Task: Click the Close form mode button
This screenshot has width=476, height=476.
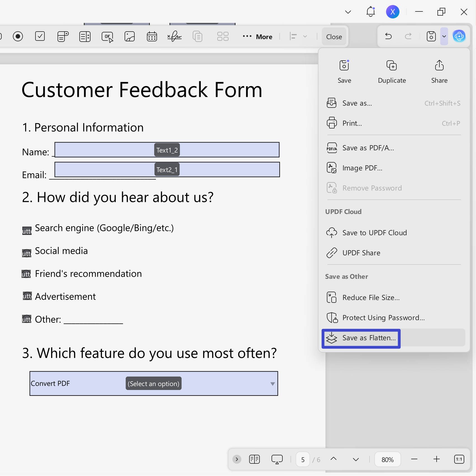Action: (x=334, y=37)
